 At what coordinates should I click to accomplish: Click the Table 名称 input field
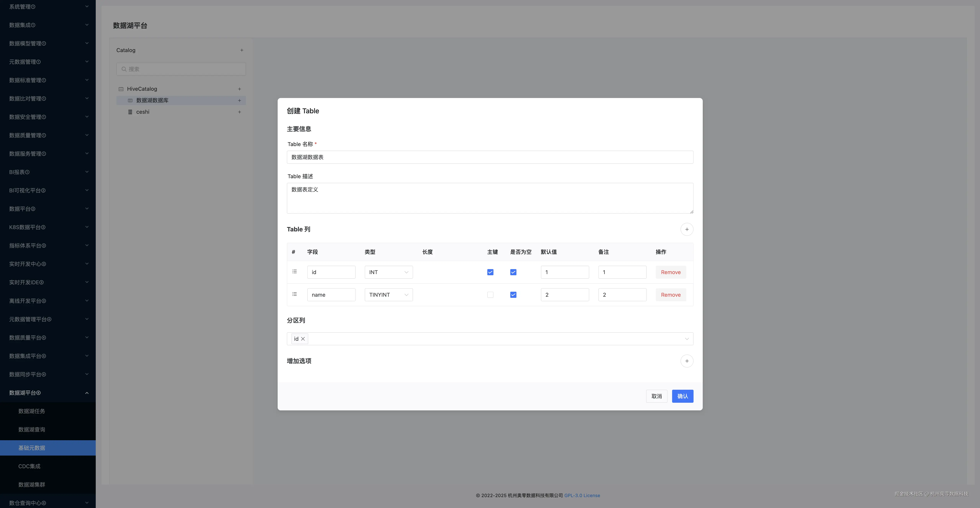pyautogui.click(x=490, y=157)
